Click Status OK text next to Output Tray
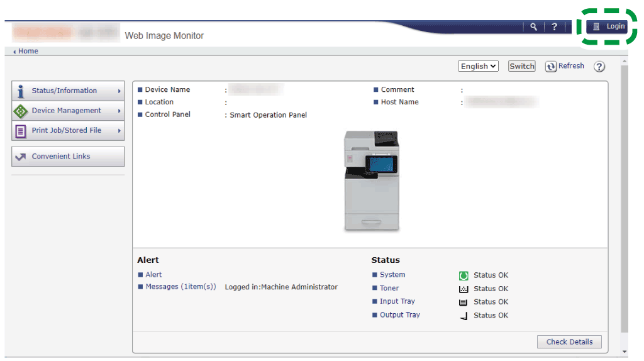The image size is (644, 361). (x=491, y=315)
